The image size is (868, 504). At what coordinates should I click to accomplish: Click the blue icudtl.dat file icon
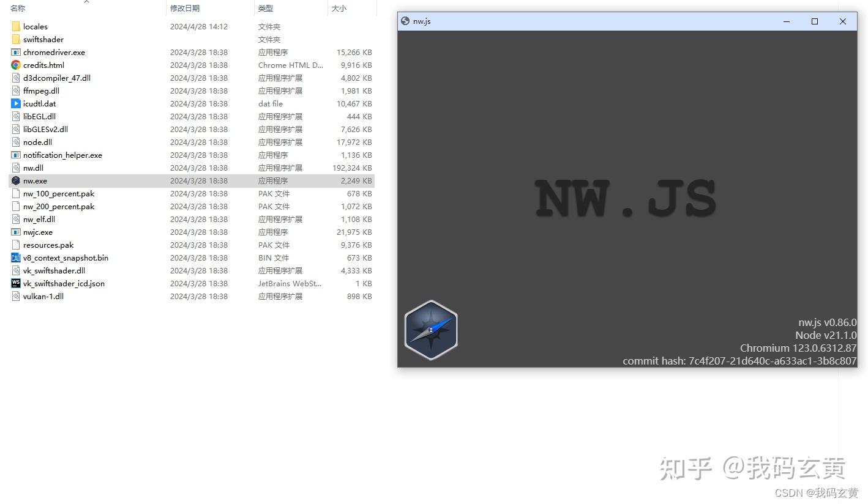[15, 103]
